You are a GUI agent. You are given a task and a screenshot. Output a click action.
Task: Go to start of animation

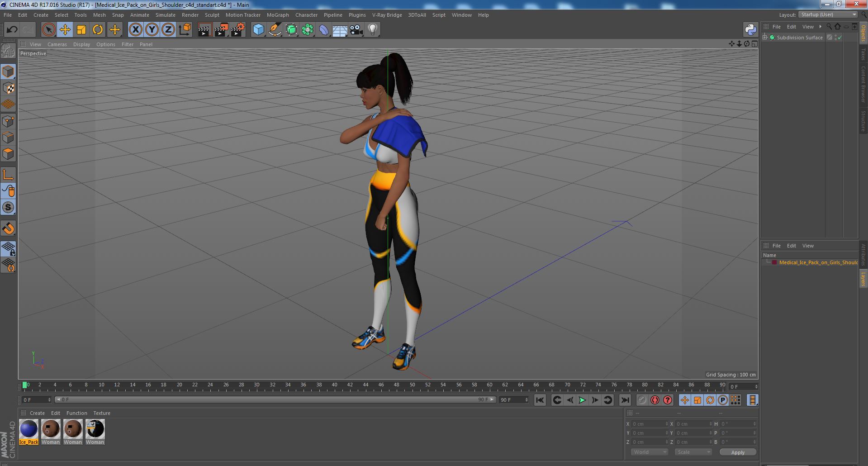[x=540, y=400]
